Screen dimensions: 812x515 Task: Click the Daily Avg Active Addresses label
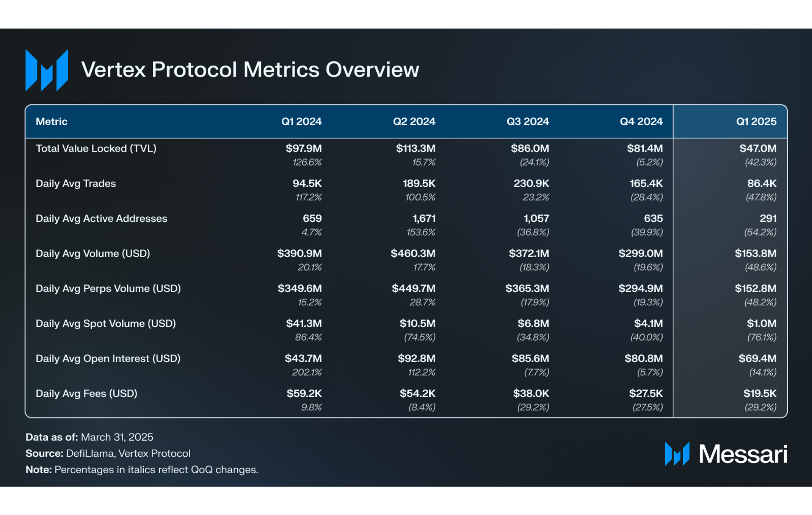pos(101,218)
